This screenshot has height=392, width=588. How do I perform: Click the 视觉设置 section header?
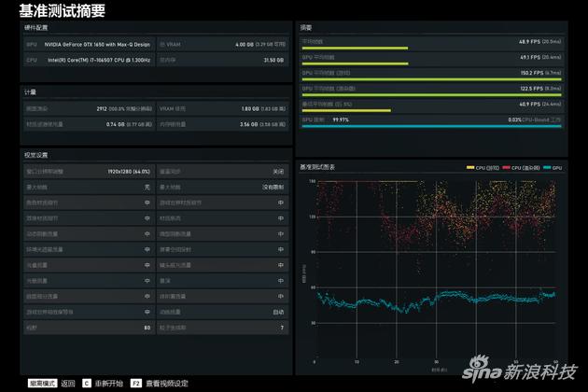[36, 155]
